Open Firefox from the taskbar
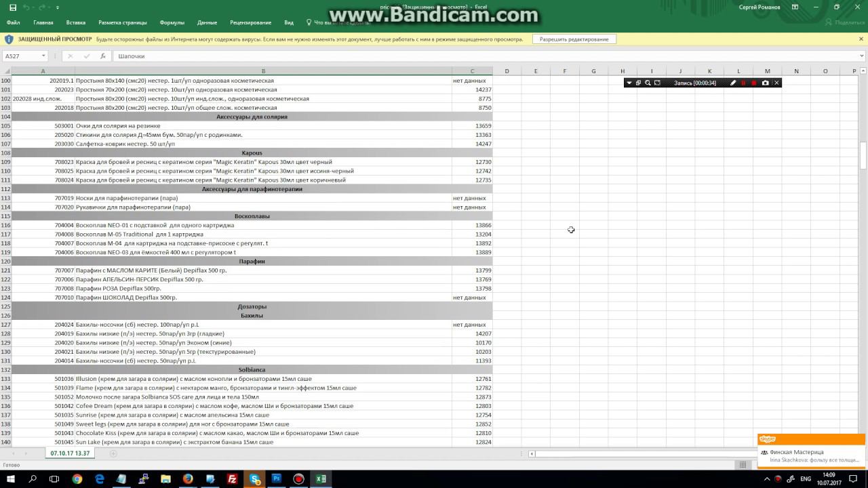This screenshot has height=488, width=868. (x=188, y=479)
